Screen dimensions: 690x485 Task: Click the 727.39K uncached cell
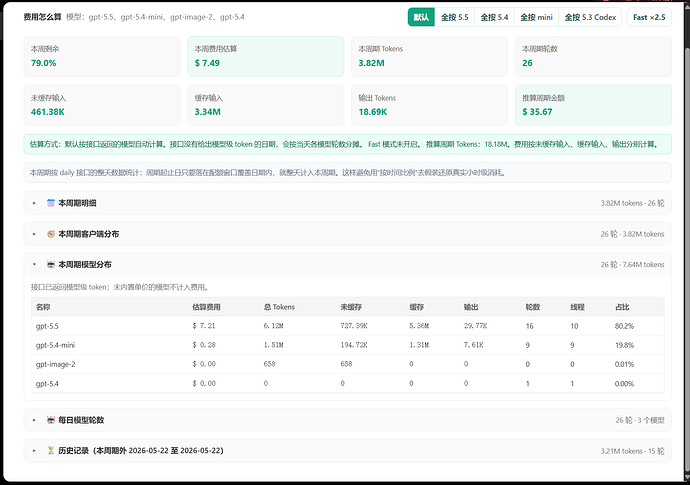tap(354, 326)
